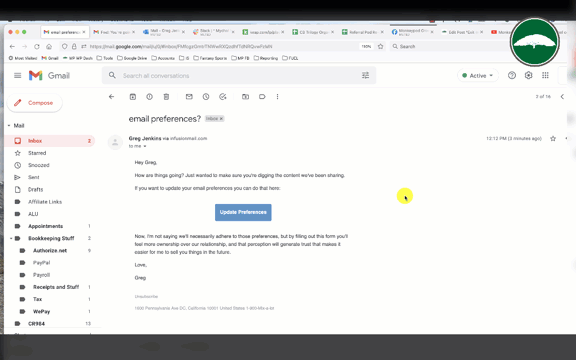Click the Gmail logo
Screen dimensions: 576x360
[x=49, y=76]
